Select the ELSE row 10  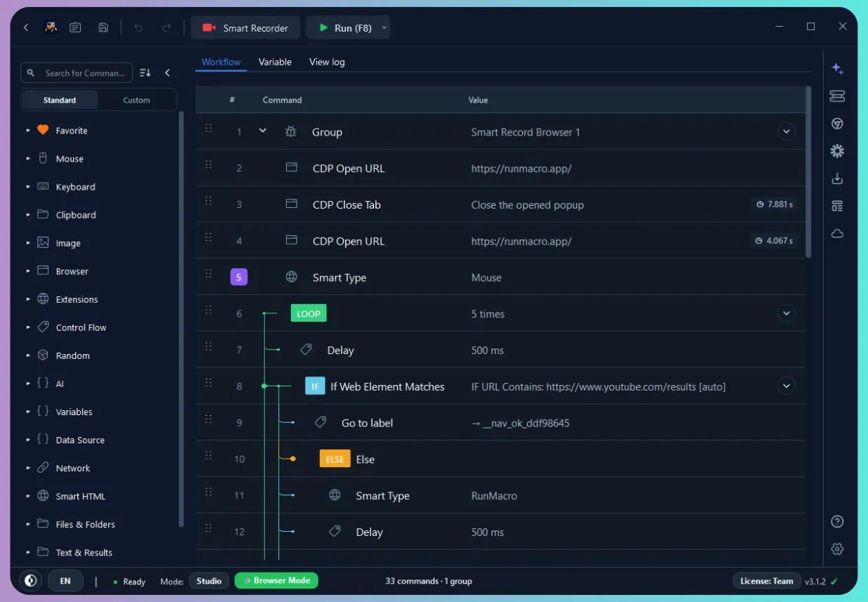coord(500,459)
